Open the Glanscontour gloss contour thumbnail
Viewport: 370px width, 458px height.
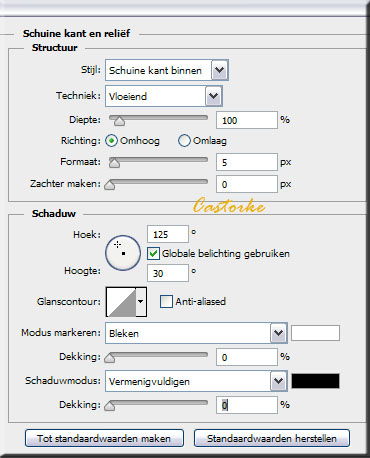(121, 302)
